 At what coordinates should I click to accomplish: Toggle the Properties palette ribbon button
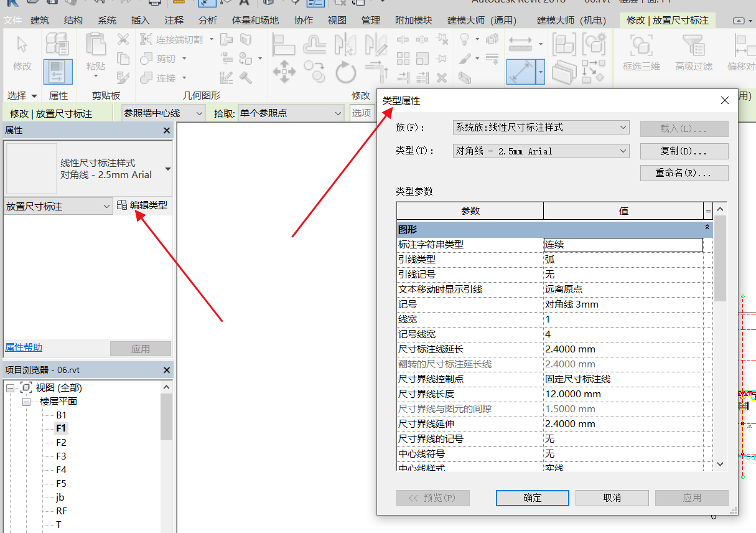[x=58, y=71]
